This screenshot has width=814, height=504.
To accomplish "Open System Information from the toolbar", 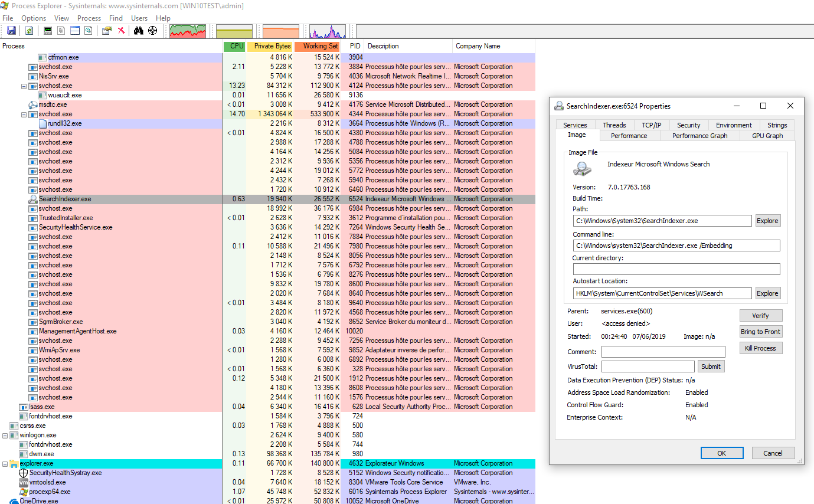I will 48,31.
